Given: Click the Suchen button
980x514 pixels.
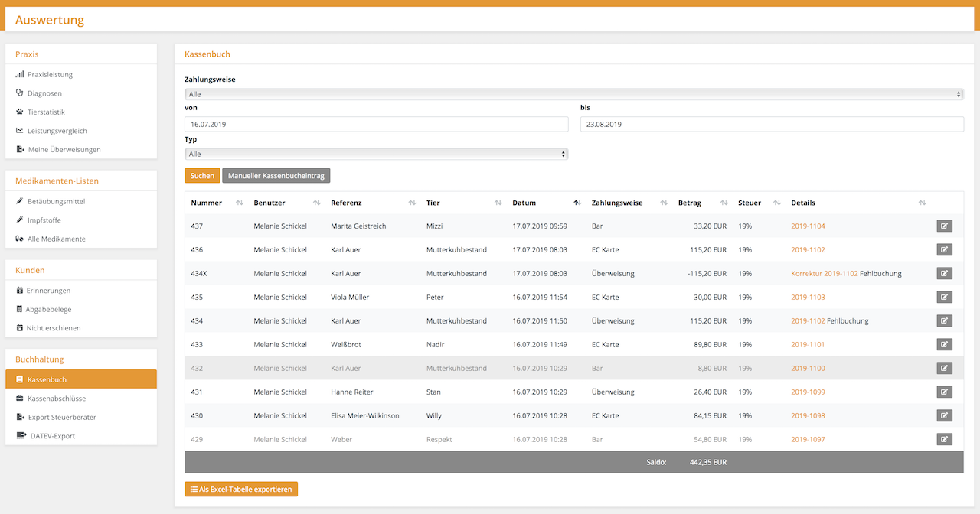Looking at the screenshot, I should tap(202, 175).
